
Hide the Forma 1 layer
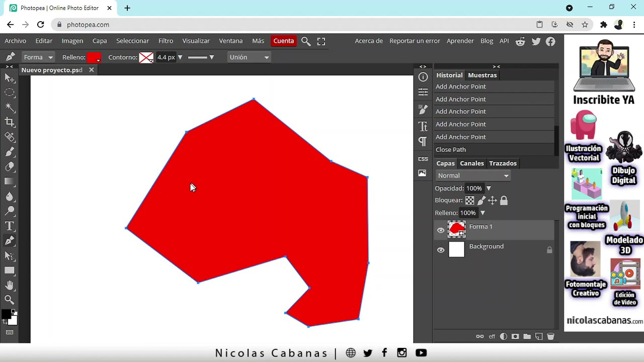(x=441, y=230)
